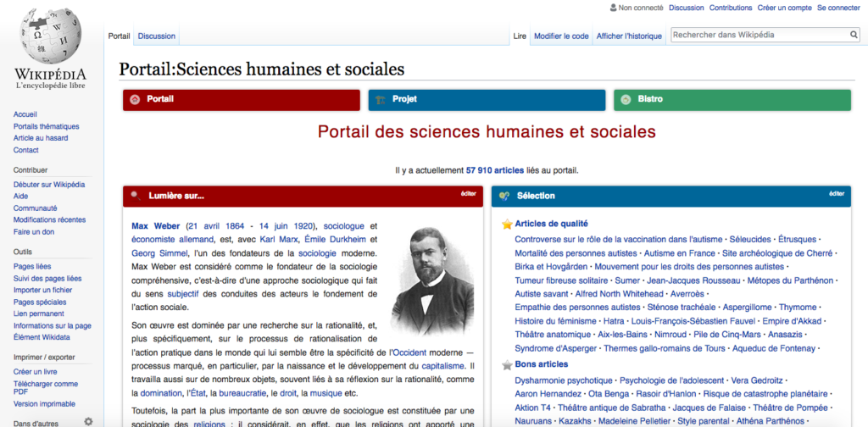The image size is (868, 427).
Task: Click the construction icon in Projet banner
Action: coord(381,100)
